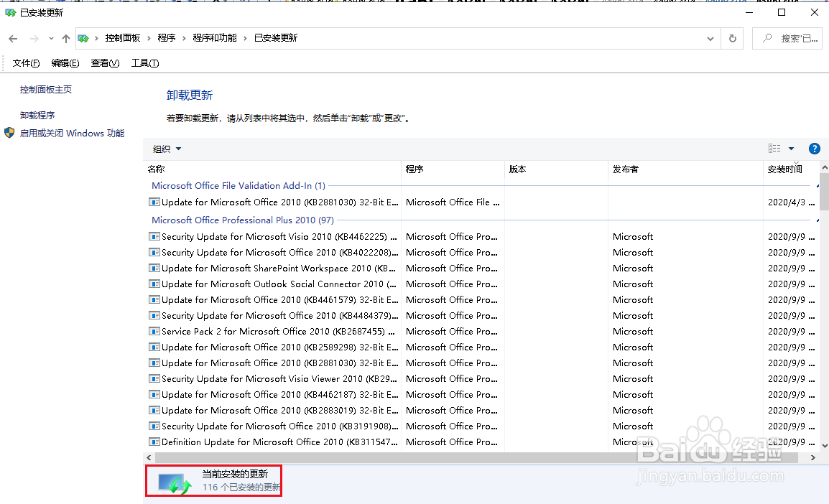
Task: Open recent locations dropdown chevron
Action: [51, 39]
